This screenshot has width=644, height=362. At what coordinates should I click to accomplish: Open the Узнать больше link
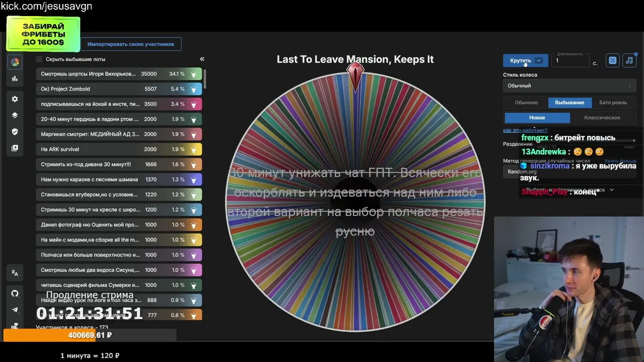pyautogui.click(x=620, y=161)
